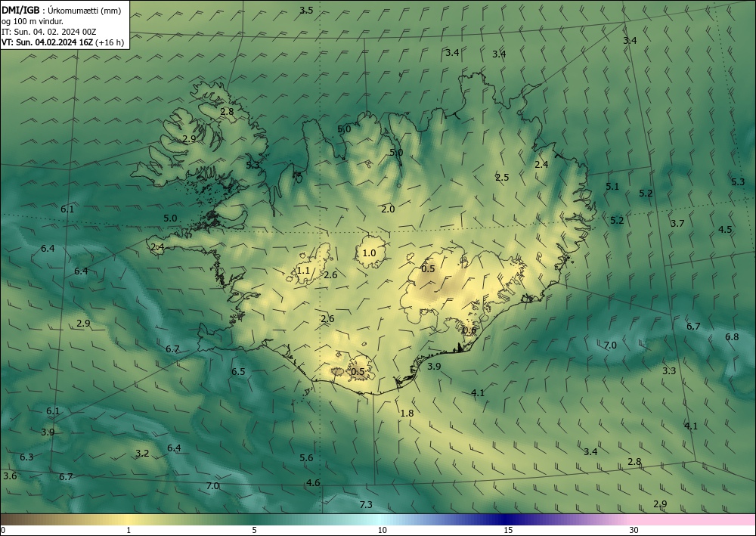Click the 3.5 value on the map
Image resolution: width=756 pixels, height=536 pixels.
[x=306, y=10]
